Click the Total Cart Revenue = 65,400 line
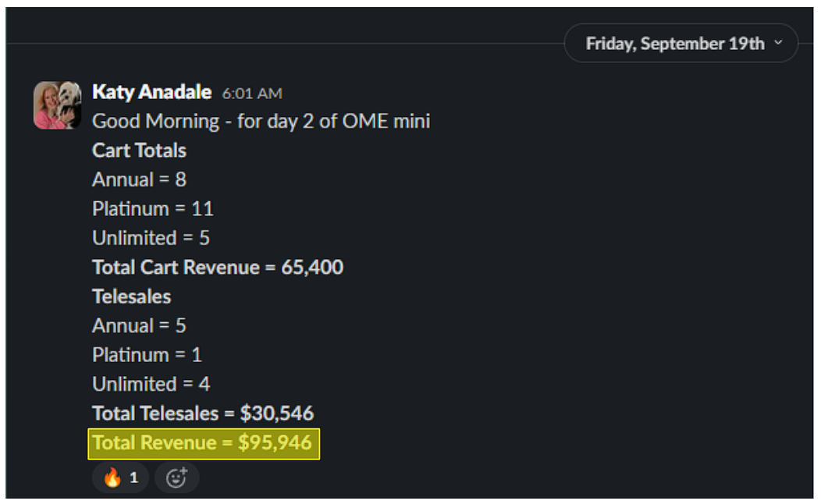Viewport: 821px width, 504px height. pyautogui.click(x=218, y=268)
